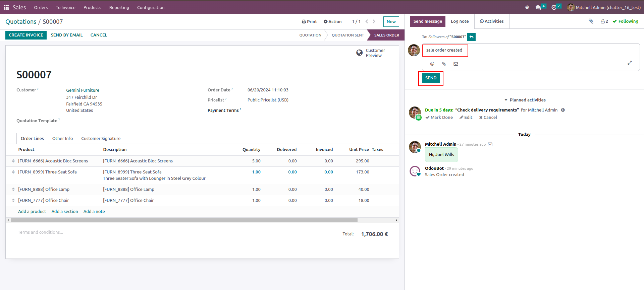
Task: Click Add a product link
Action: [32, 211]
